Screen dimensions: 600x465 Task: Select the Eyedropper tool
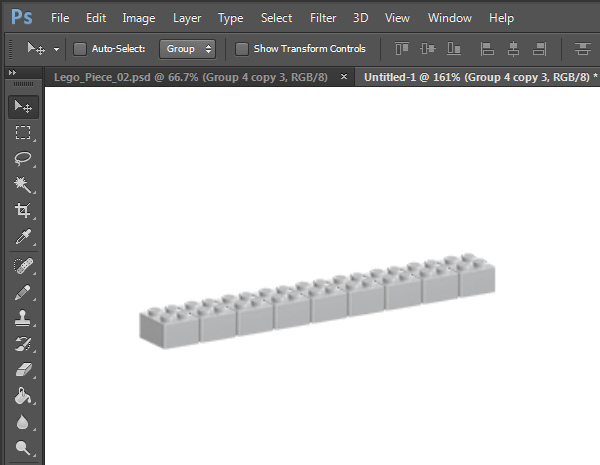(23, 237)
